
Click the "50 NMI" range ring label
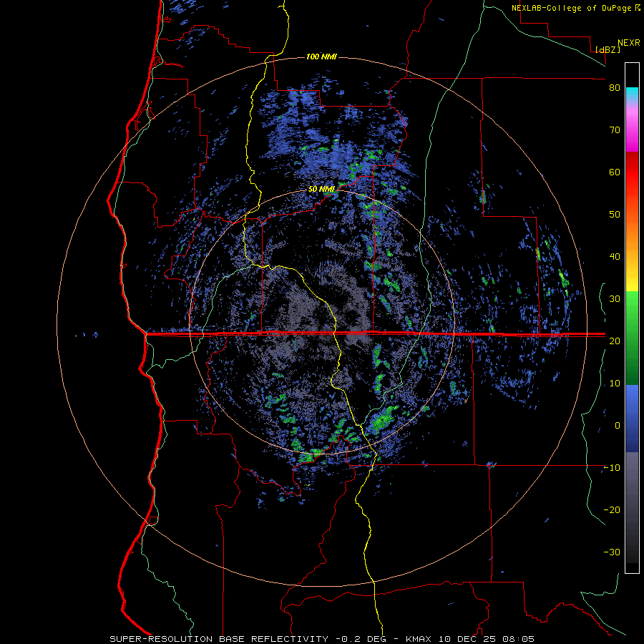click(321, 190)
